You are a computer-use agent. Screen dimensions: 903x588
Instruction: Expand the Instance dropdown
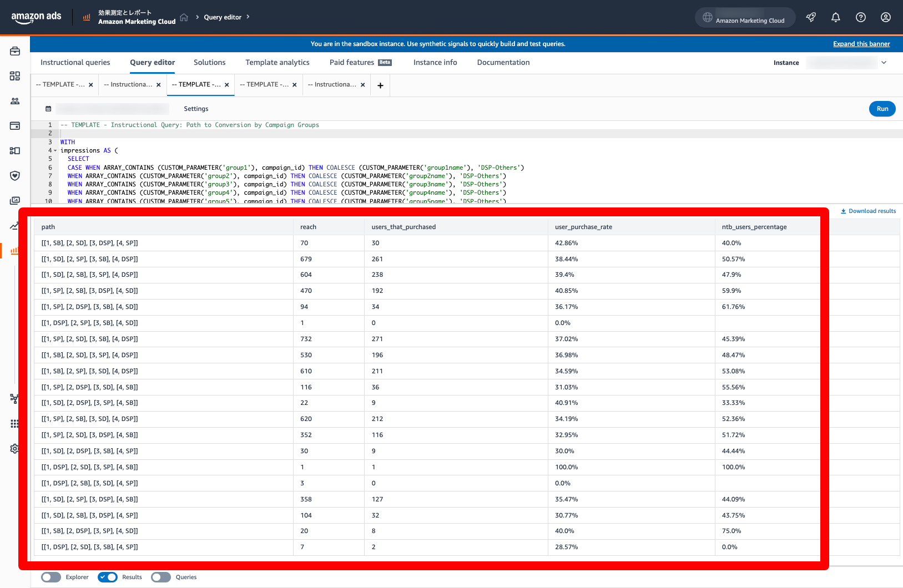[x=884, y=63]
